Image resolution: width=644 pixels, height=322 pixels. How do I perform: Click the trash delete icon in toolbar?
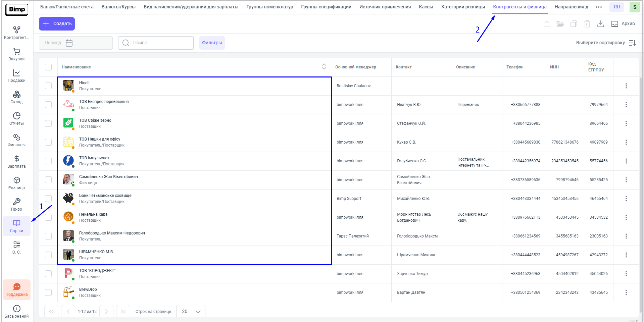(587, 24)
